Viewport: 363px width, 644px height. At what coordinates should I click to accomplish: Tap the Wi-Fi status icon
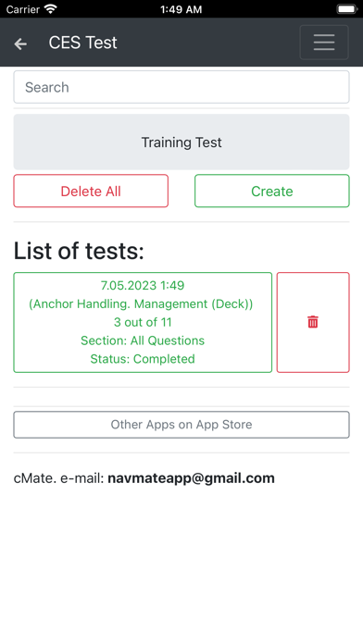(x=51, y=9)
